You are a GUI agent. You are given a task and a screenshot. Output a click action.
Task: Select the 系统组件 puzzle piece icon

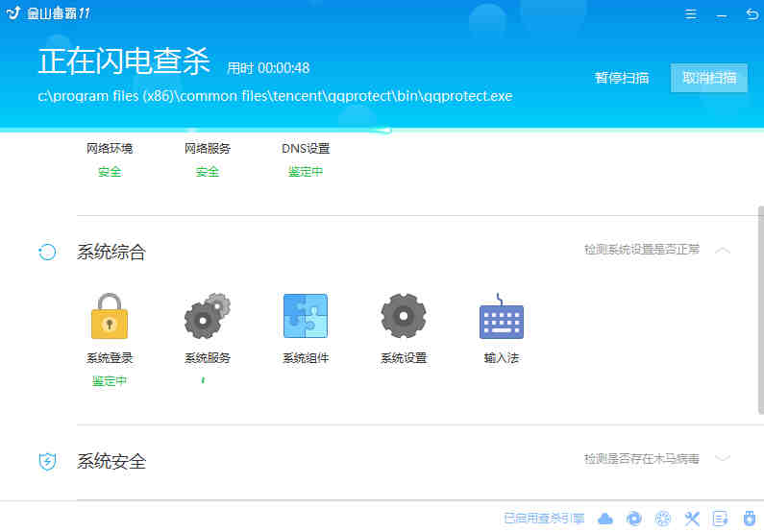[306, 317]
